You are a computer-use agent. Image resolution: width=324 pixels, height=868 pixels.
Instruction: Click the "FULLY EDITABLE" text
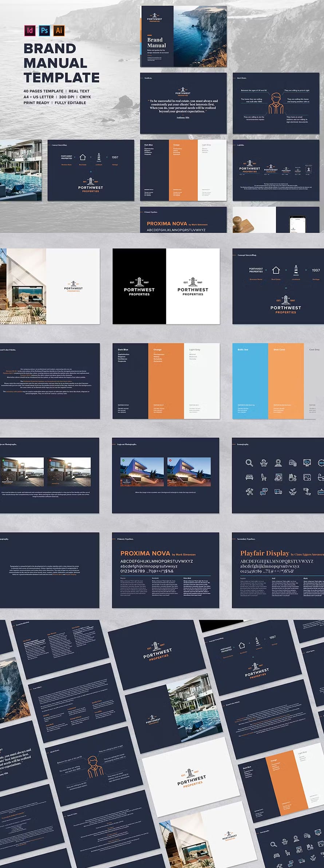tap(70, 103)
